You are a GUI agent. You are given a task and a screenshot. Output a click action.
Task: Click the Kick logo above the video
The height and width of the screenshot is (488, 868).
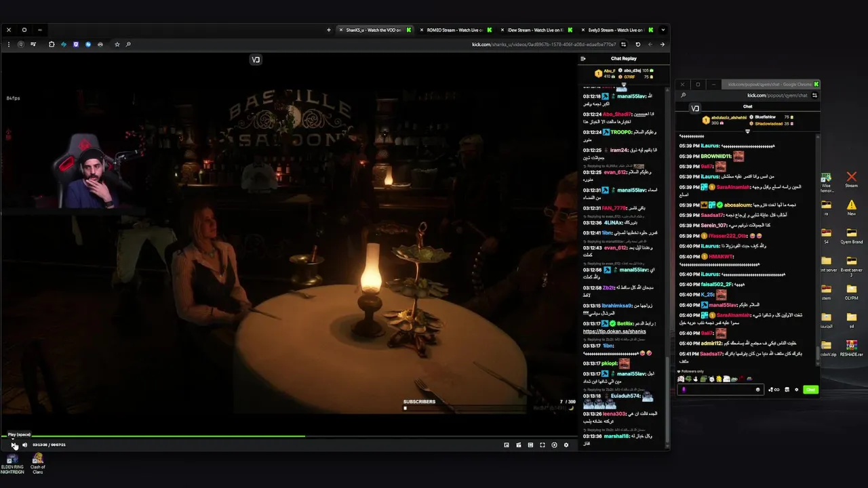(256, 60)
